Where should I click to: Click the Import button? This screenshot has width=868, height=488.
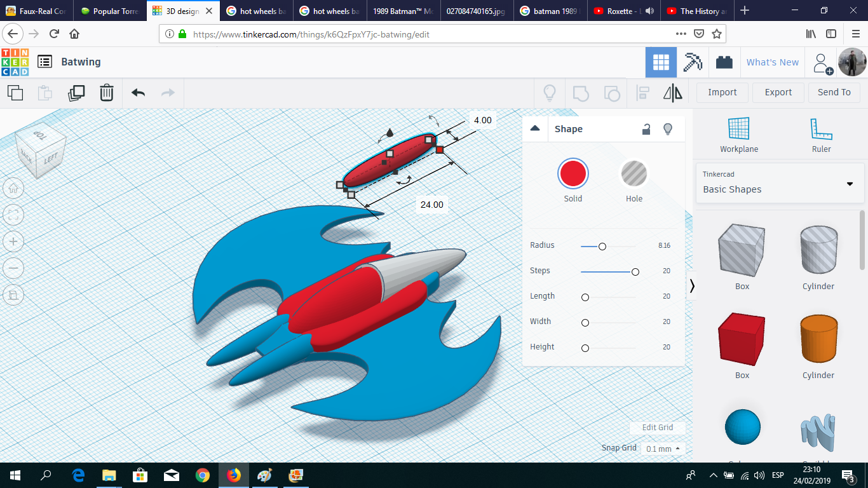(x=722, y=92)
